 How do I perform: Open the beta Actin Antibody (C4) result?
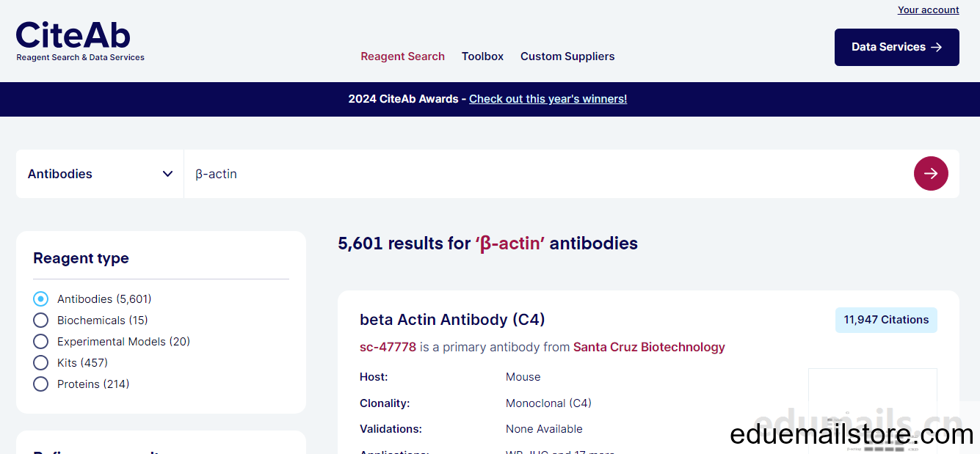(452, 320)
